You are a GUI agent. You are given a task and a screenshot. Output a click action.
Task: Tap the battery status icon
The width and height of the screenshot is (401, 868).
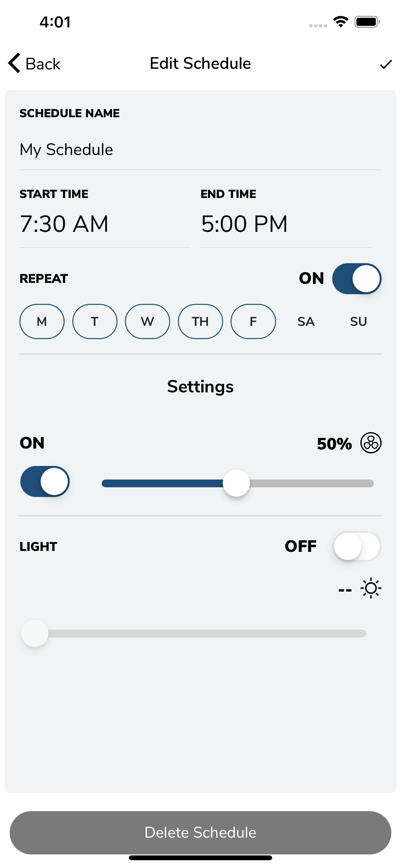[367, 22]
